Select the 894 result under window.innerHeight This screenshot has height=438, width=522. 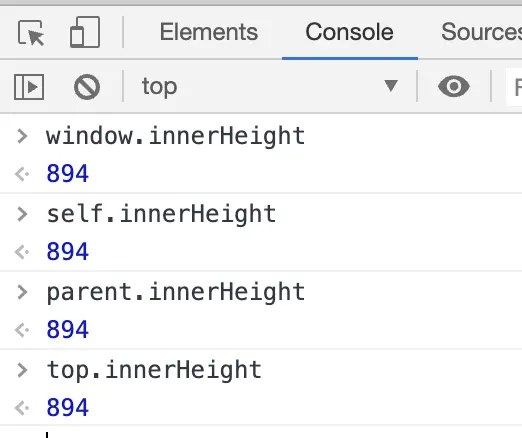pyautogui.click(x=68, y=174)
